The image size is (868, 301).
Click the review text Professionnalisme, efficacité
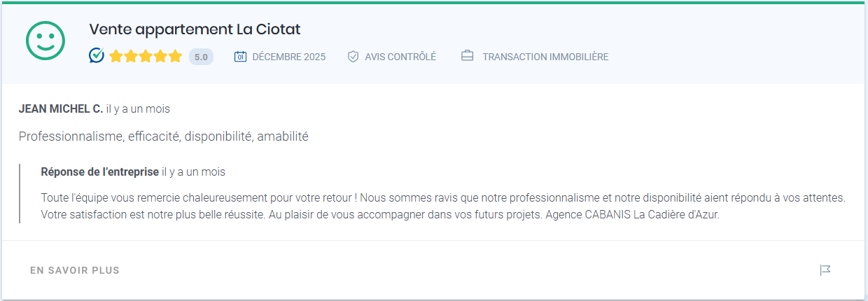pyautogui.click(x=164, y=136)
